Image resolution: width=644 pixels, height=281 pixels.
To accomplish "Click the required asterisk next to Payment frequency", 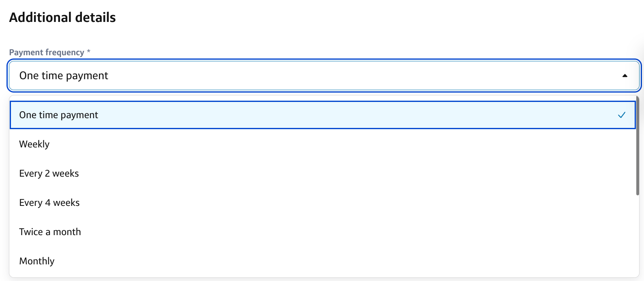I will tap(88, 52).
